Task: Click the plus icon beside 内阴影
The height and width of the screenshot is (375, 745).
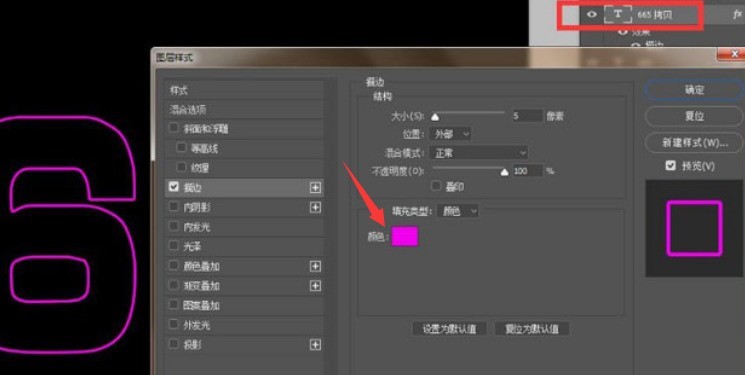Action: [315, 207]
